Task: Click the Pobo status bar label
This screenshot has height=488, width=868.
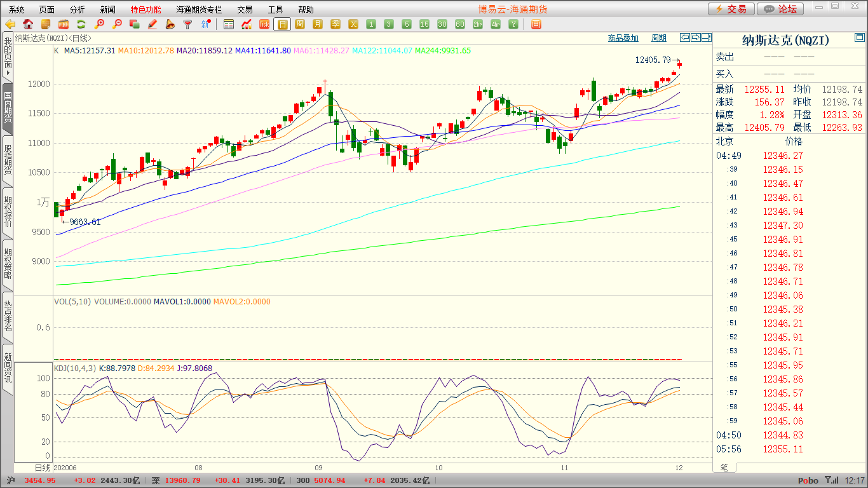Action: point(808,481)
